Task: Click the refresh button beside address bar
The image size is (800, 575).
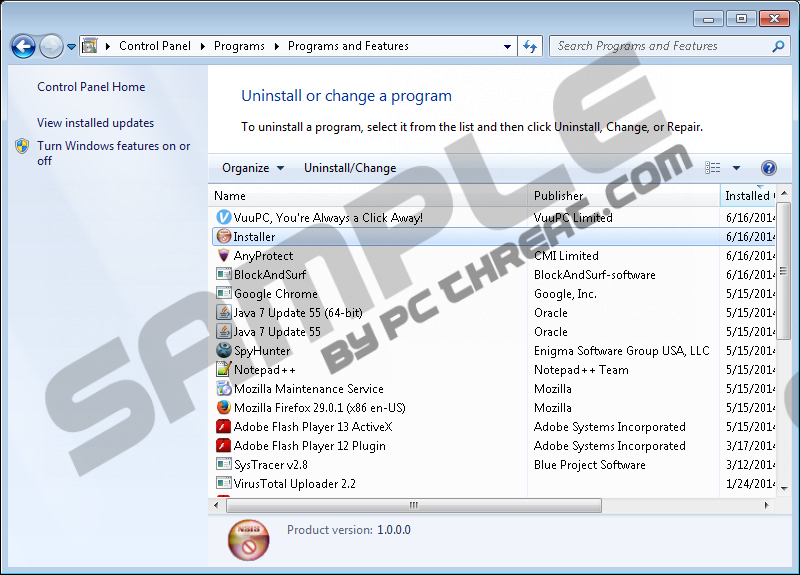Action: tap(530, 46)
